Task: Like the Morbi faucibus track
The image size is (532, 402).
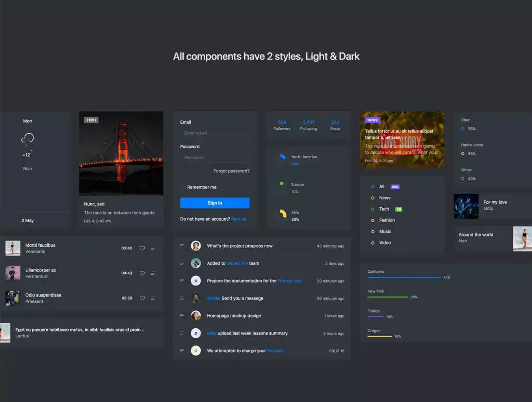Action: pyautogui.click(x=142, y=248)
